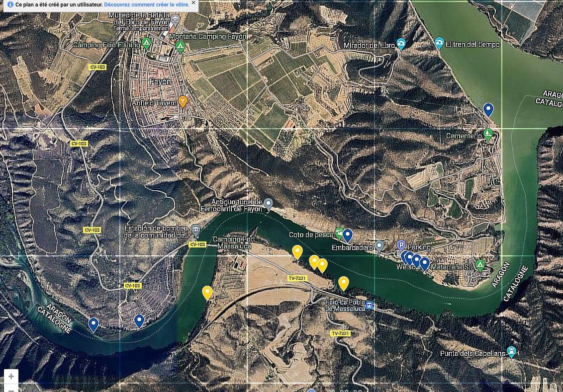The image size is (563, 392).
Task: Select the Coto de pesca green marker
Action: point(339,233)
